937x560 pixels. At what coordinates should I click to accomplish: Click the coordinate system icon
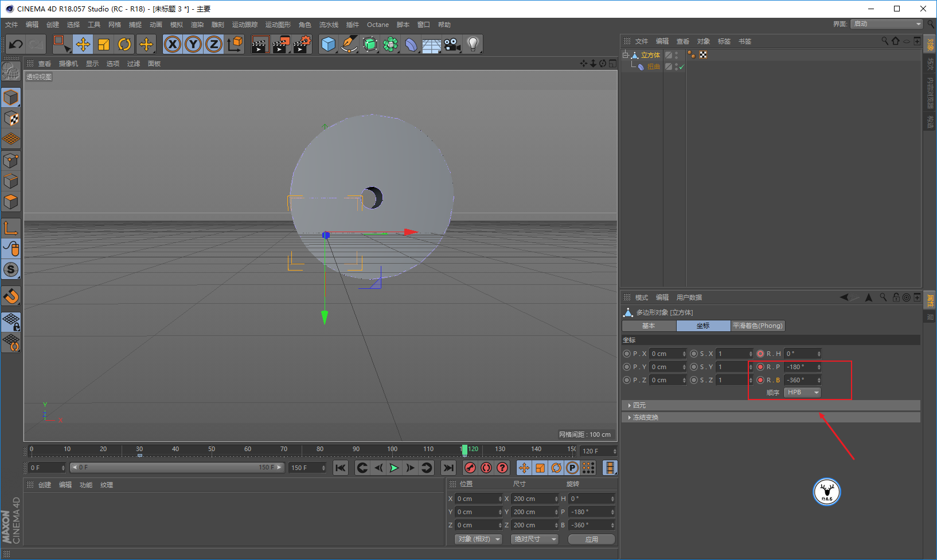[x=235, y=44]
